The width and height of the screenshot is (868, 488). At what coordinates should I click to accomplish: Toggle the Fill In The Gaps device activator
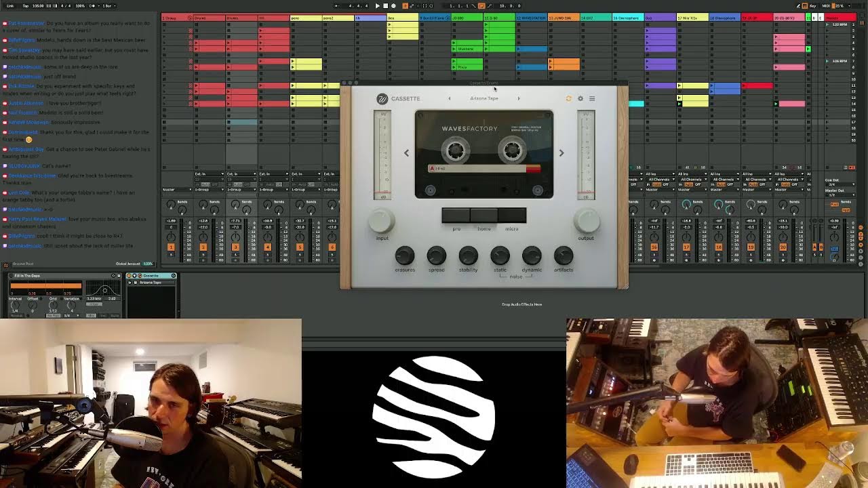[x=11, y=275]
